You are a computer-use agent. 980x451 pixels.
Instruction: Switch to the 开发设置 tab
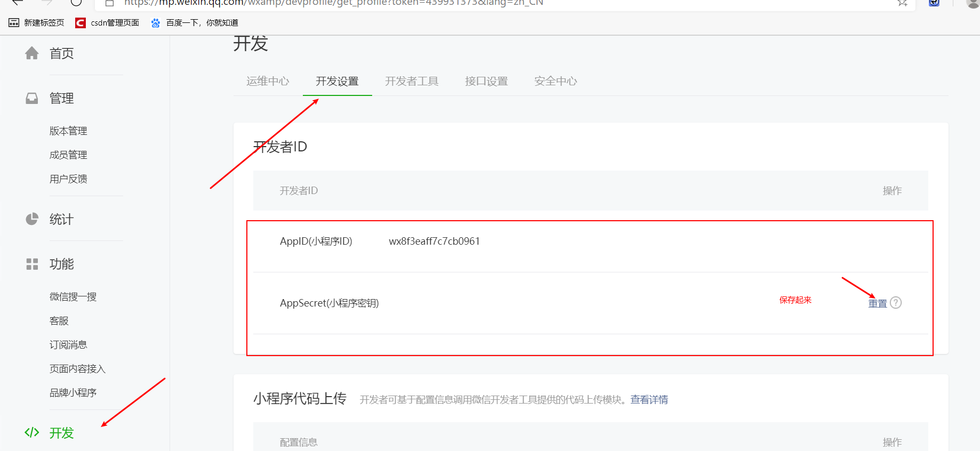337,81
